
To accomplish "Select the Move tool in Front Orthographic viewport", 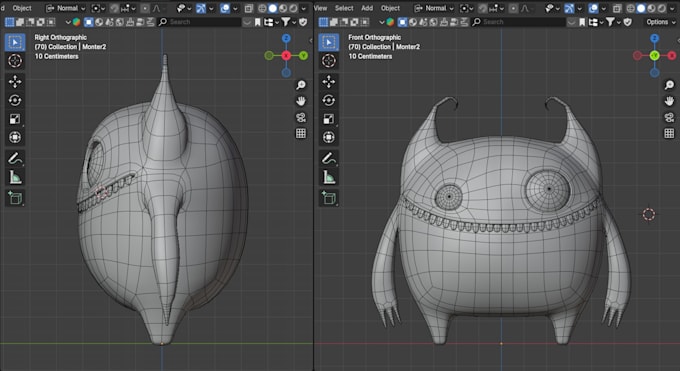I will click(x=329, y=82).
